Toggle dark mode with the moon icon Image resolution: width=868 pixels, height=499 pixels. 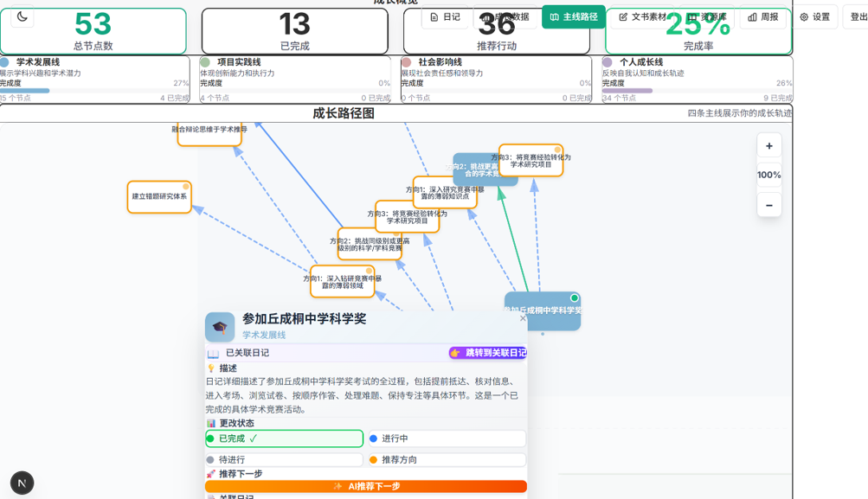point(21,16)
